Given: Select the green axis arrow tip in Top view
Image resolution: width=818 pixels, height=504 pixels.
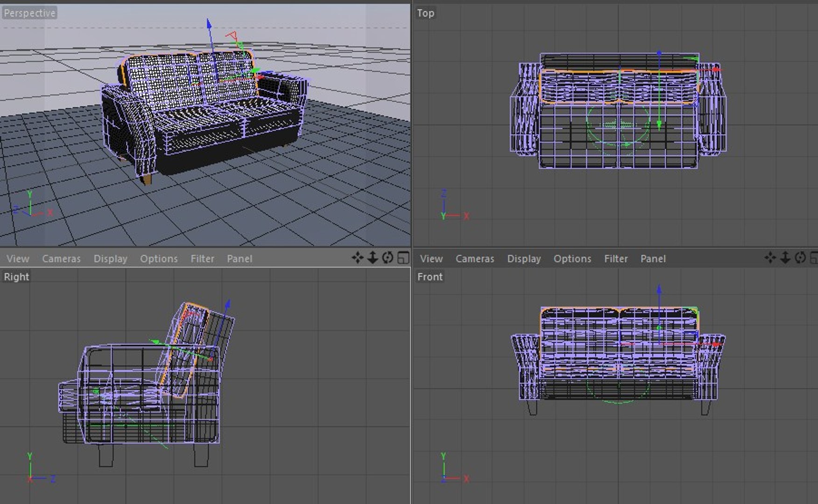Looking at the screenshot, I should coord(659,125).
